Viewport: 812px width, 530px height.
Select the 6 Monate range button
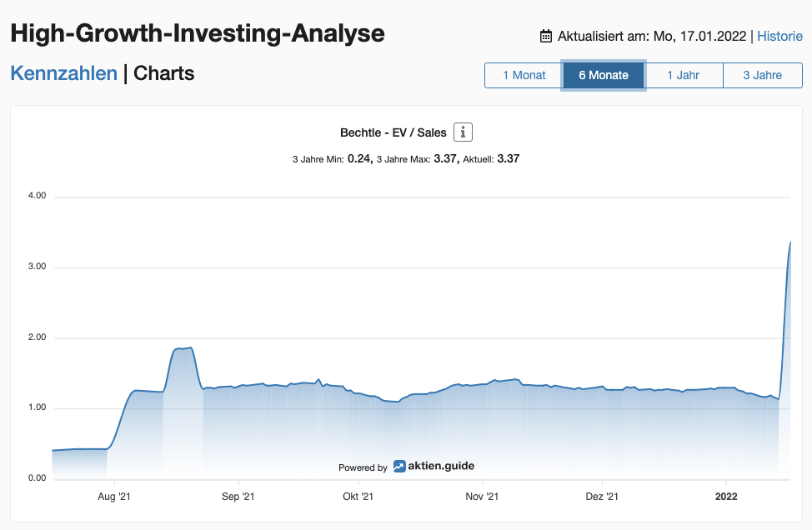(604, 75)
